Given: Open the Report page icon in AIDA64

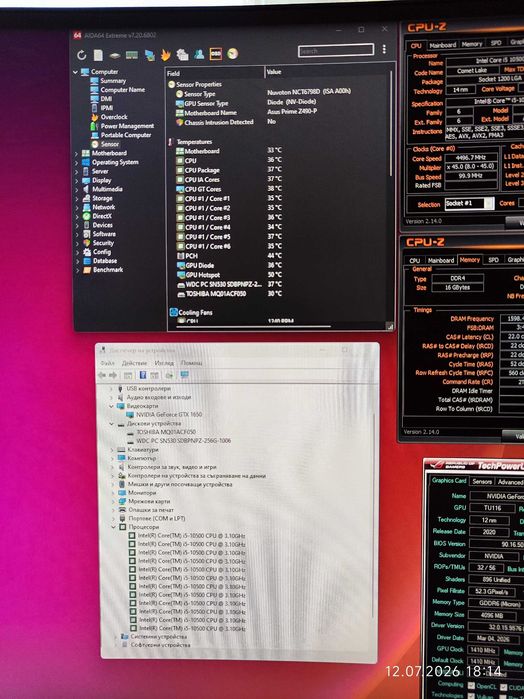Looking at the screenshot, I should (x=98, y=55).
